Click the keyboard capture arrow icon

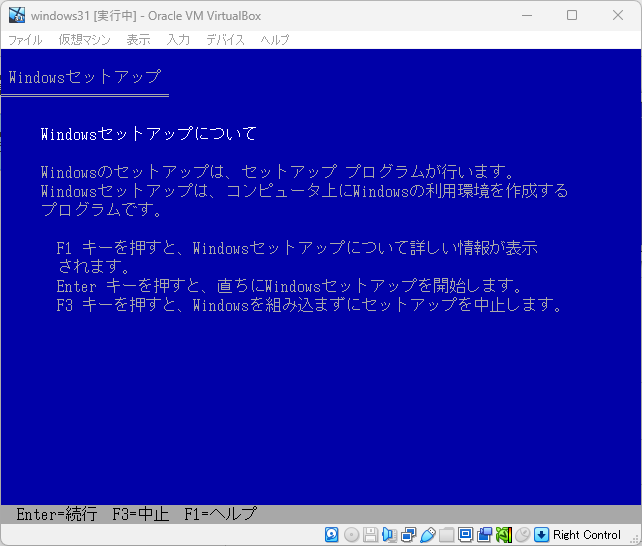click(541, 535)
